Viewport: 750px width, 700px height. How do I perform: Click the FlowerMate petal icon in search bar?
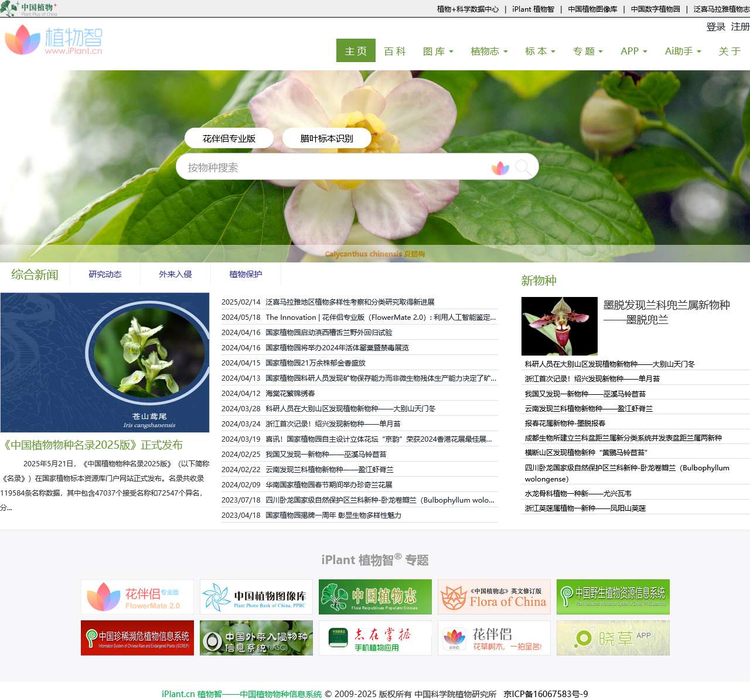[x=500, y=168]
